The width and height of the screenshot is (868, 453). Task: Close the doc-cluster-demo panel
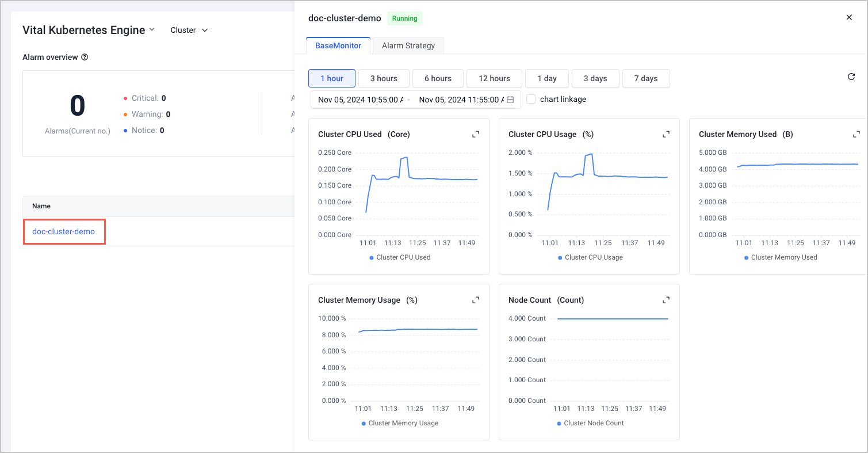pos(849,17)
